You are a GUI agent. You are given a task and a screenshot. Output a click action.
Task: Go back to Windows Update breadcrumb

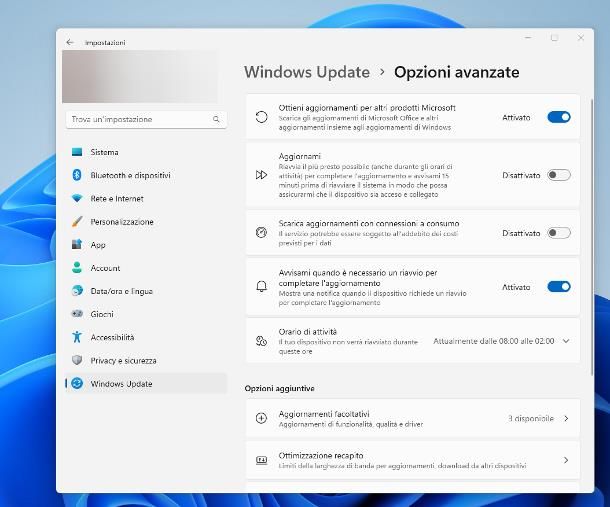[307, 72]
